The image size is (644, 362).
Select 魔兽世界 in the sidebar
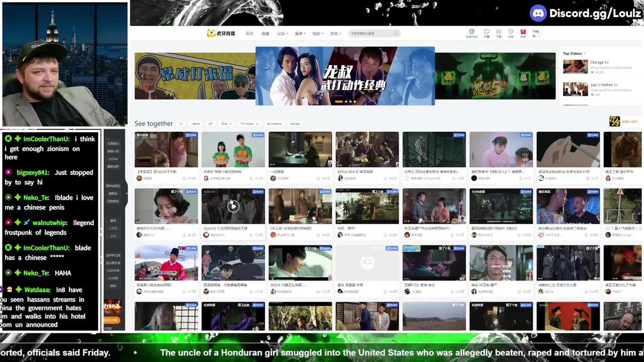pos(113,166)
